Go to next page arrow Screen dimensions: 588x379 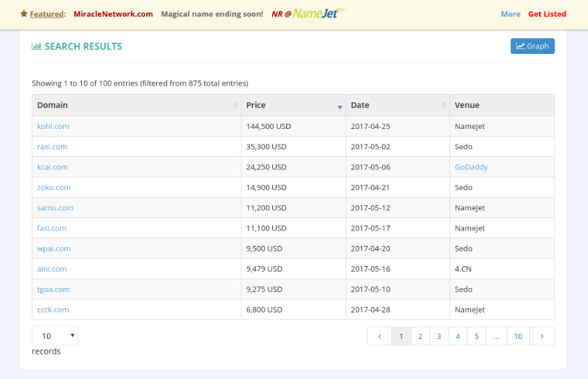click(x=542, y=336)
